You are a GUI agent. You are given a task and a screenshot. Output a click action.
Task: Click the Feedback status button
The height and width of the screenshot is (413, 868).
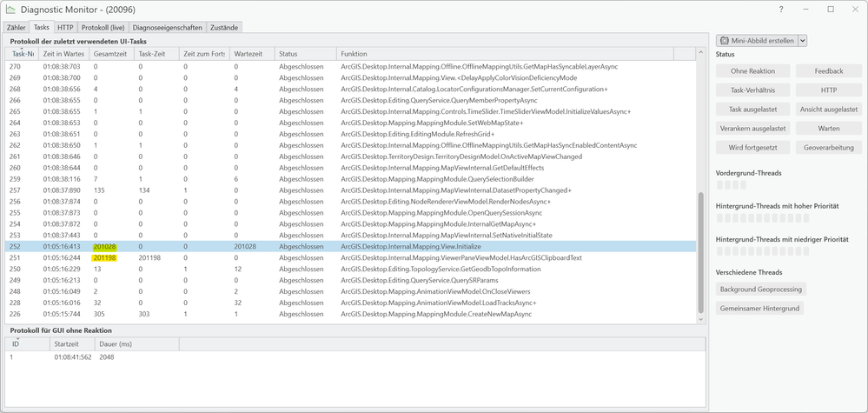pos(829,70)
